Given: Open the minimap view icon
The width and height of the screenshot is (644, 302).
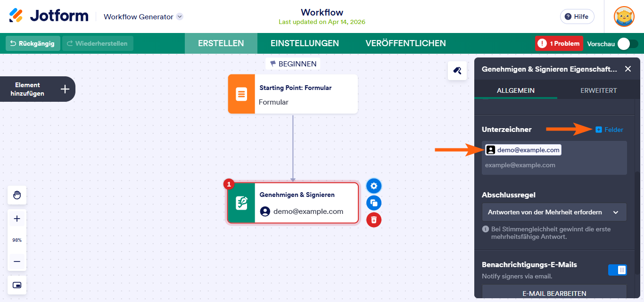Looking at the screenshot, I should point(17,285).
